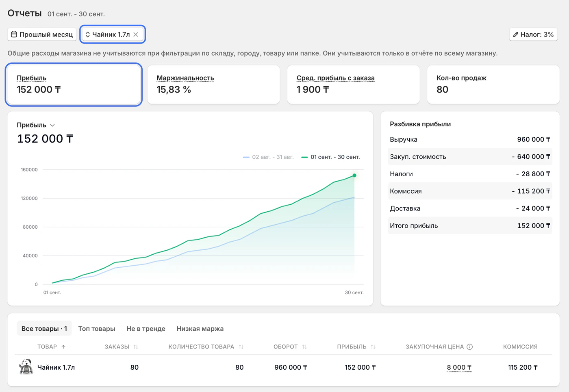The width and height of the screenshot is (569, 392).
Task: Sort table by Товар column arrow
Action: tap(63, 347)
